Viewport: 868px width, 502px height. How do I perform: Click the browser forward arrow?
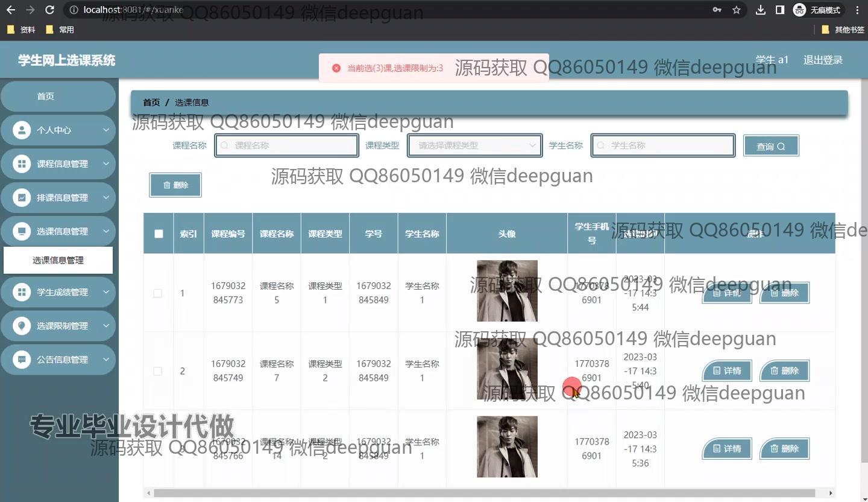[x=30, y=10]
